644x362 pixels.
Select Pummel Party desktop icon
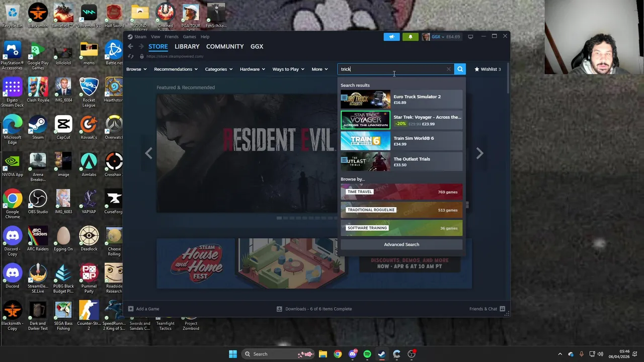89,279
